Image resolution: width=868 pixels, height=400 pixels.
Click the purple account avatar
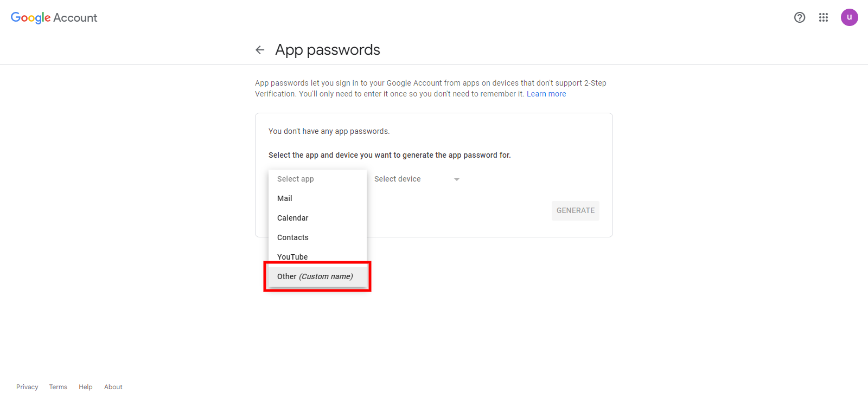pyautogui.click(x=849, y=17)
